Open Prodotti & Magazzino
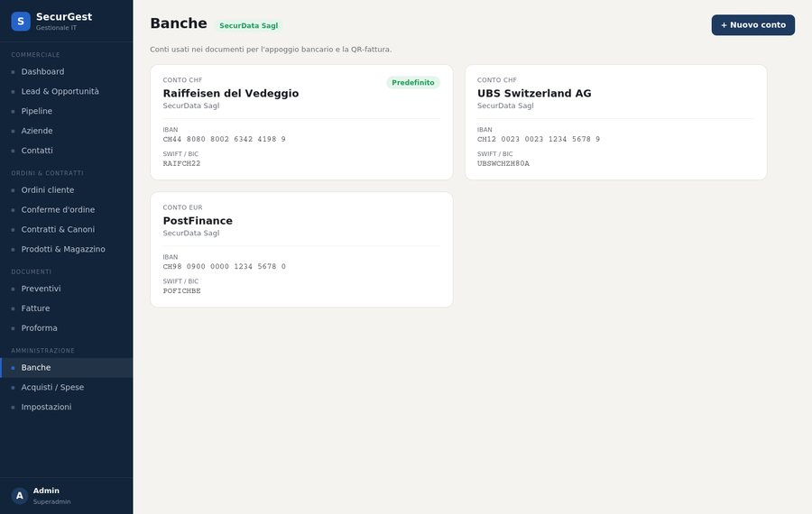 click(x=66, y=249)
